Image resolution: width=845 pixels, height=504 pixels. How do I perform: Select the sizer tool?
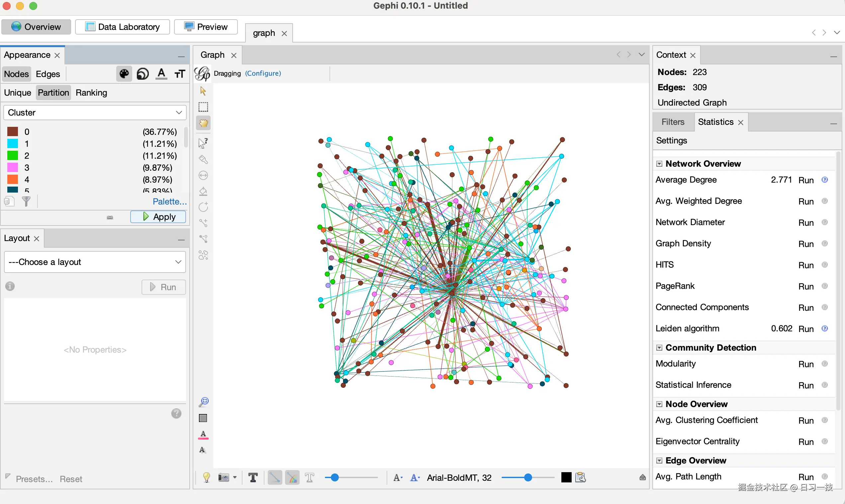tap(203, 175)
